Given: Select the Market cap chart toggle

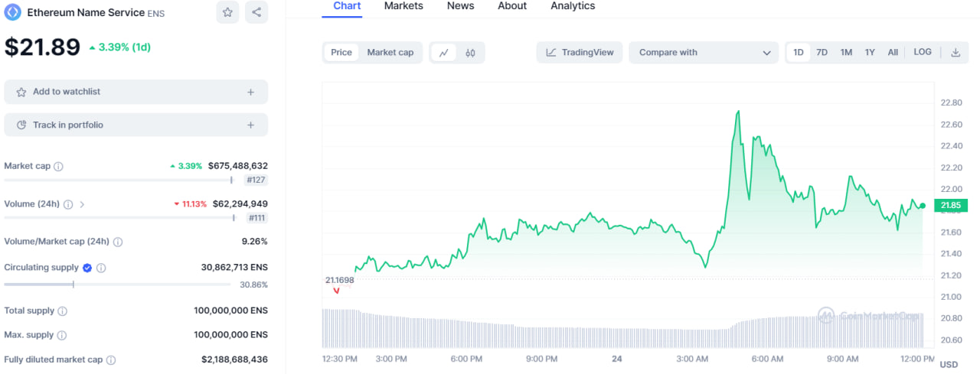Looking at the screenshot, I should coord(390,53).
